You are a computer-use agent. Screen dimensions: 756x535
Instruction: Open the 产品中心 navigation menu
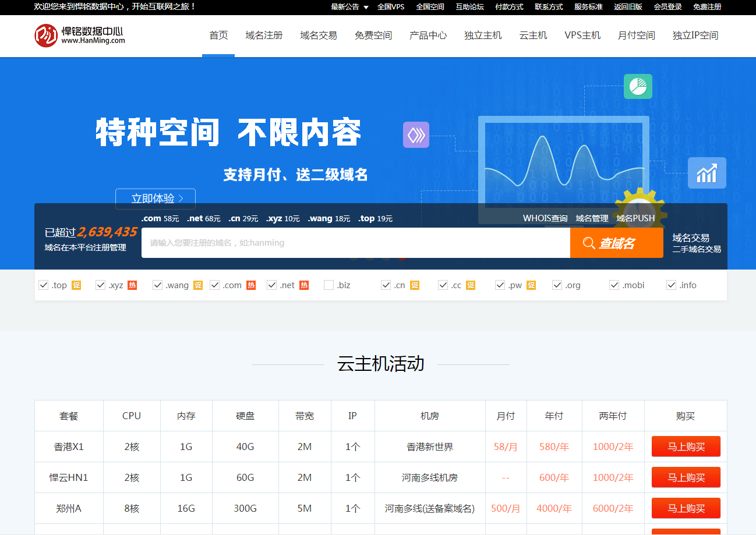(428, 36)
